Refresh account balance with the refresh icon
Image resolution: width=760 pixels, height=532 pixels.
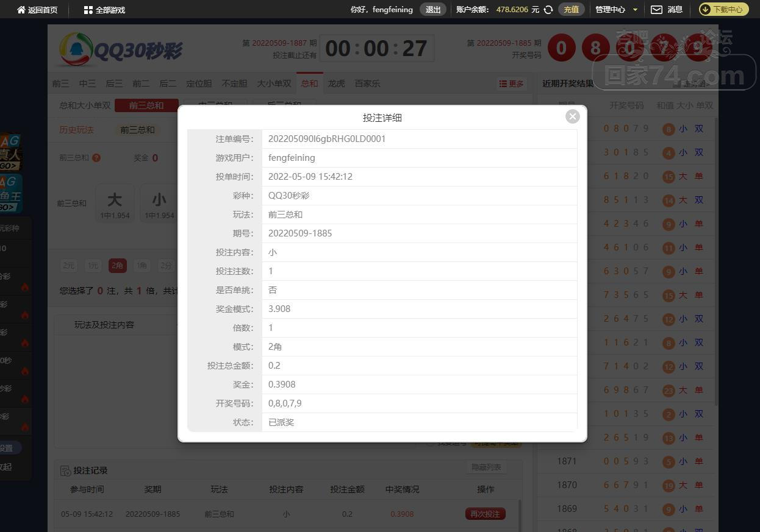[548, 10]
